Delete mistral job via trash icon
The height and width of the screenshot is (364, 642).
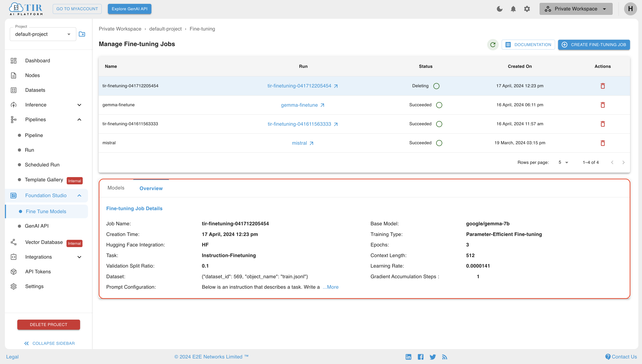pyautogui.click(x=602, y=143)
